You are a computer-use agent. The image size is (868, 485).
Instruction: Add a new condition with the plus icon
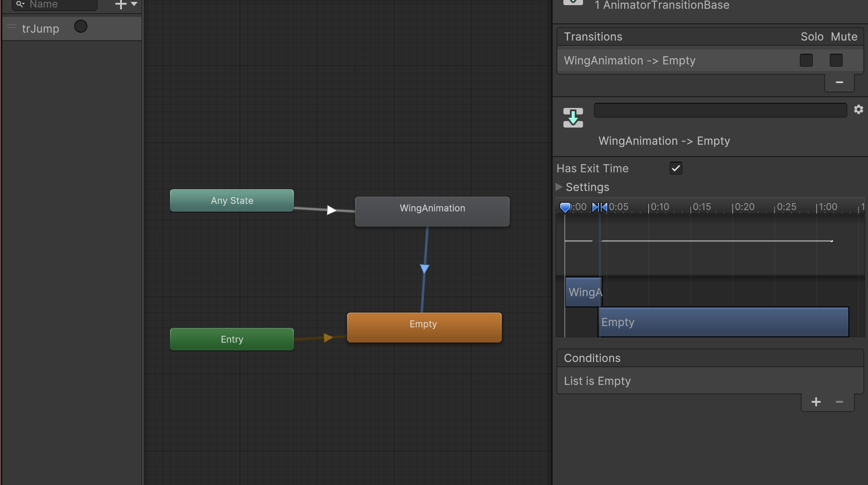click(816, 402)
